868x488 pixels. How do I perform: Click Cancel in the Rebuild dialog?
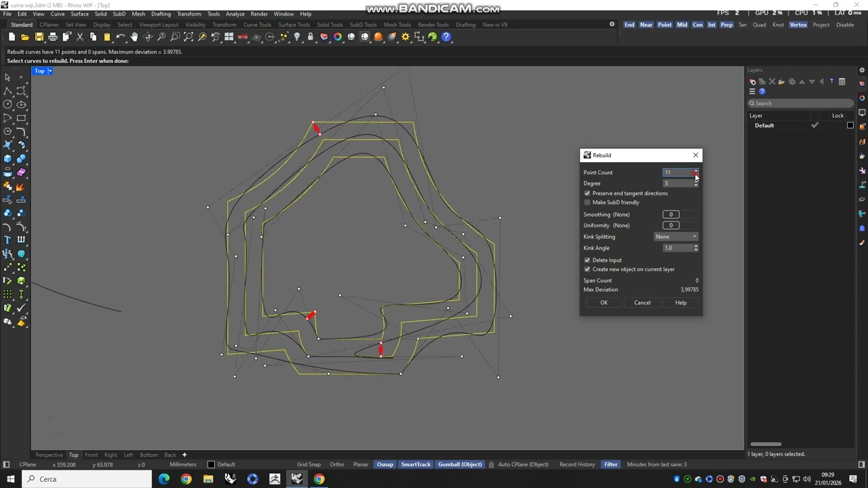point(642,303)
